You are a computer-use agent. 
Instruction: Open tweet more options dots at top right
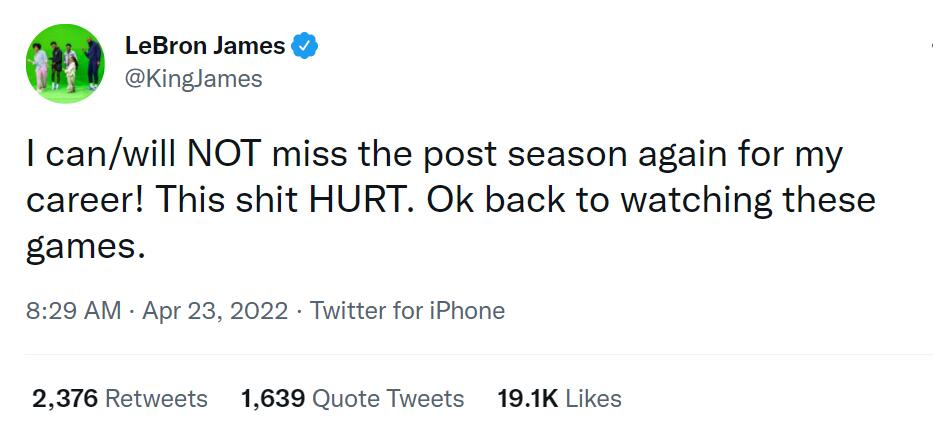coord(931,46)
